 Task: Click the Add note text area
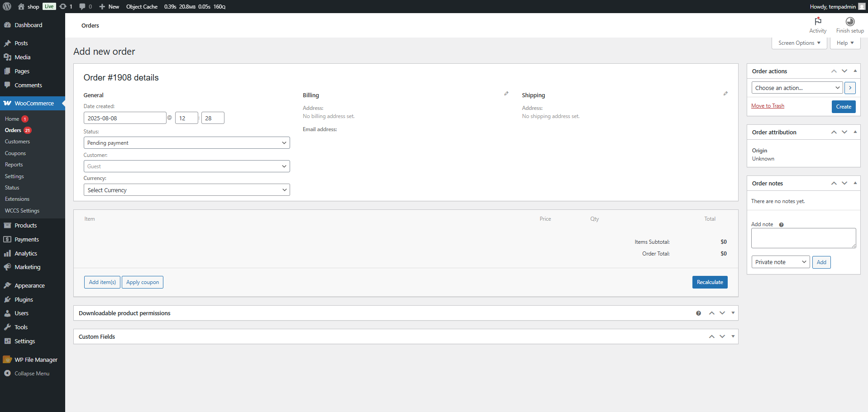pyautogui.click(x=803, y=238)
